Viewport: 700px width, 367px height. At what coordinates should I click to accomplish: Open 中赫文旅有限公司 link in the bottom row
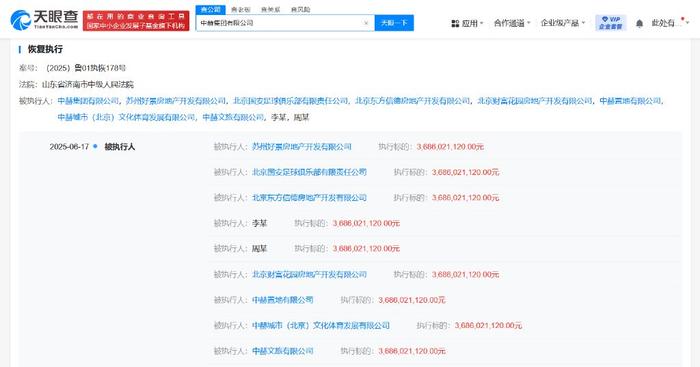pyautogui.click(x=283, y=351)
